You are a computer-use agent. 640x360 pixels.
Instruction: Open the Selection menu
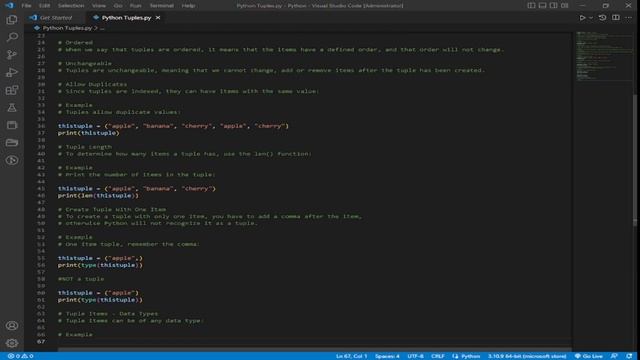click(x=71, y=6)
